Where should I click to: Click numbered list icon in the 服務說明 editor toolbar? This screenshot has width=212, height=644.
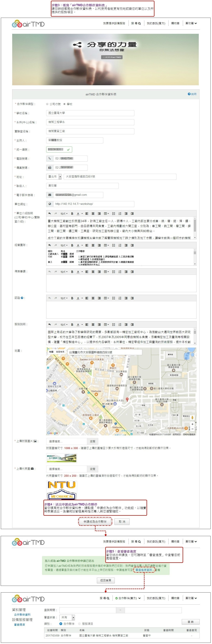click(120, 325)
